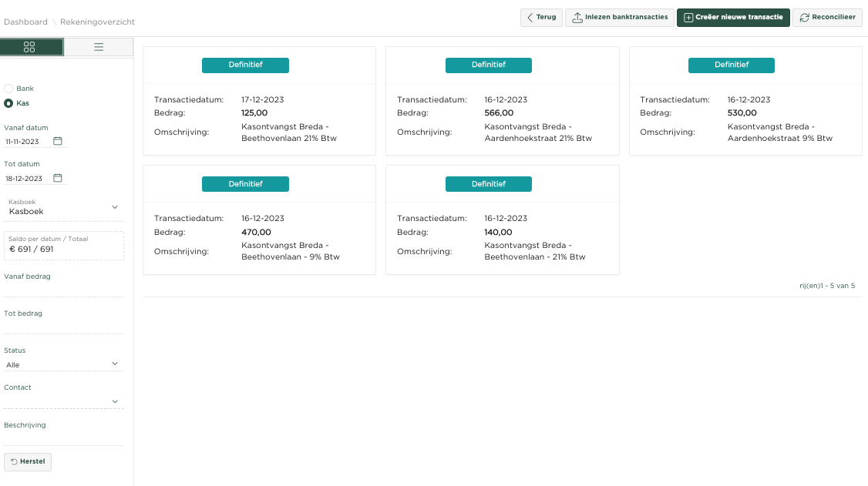The image size is (868, 486).
Task: Click Inlezen banktransacties upload button
Action: point(618,18)
